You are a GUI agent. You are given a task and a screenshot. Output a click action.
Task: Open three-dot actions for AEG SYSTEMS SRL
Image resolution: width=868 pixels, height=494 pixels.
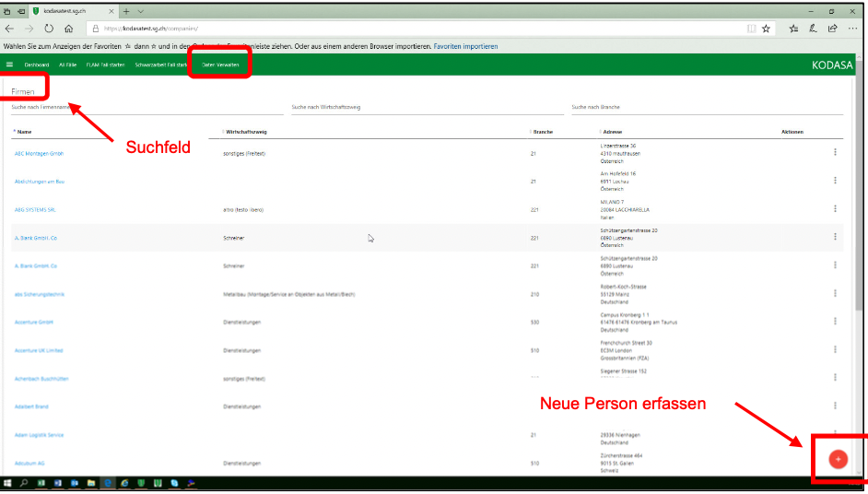pyautogui.click(x=835, y=209)
